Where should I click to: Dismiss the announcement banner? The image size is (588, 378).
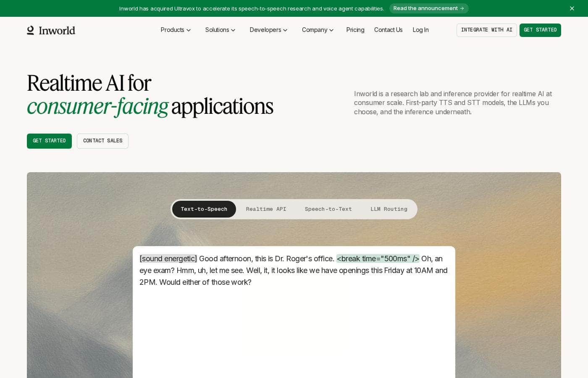click(x=572, y=8)
